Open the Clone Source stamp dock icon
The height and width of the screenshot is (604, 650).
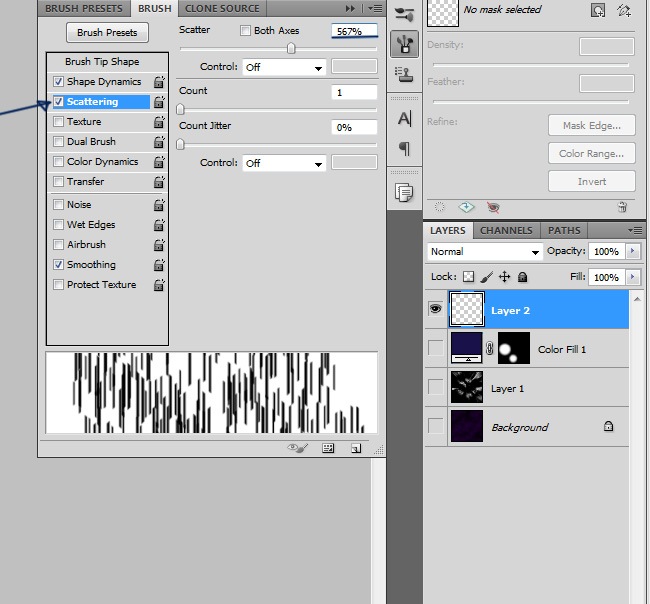404,73
